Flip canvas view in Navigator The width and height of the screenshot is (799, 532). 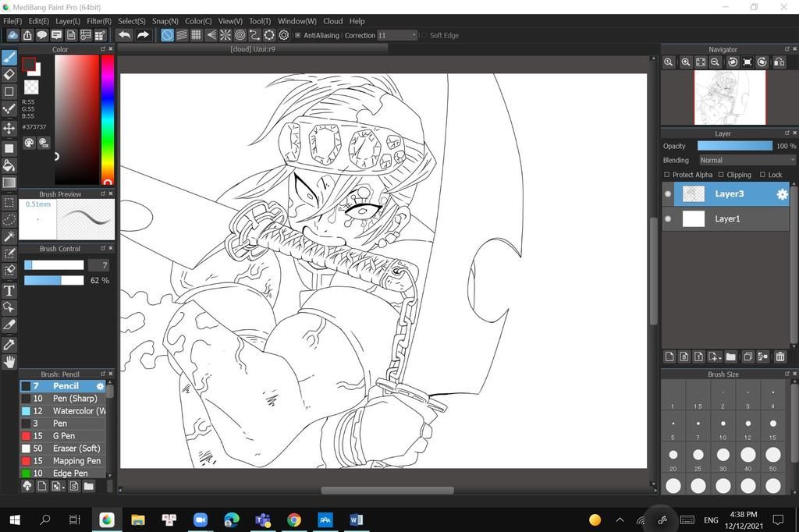point(779,62)
